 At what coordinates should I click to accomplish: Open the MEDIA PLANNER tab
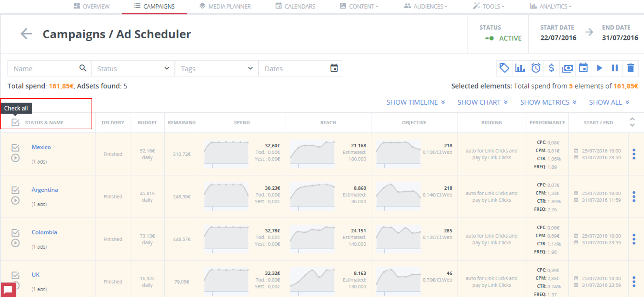pos(225,6)
